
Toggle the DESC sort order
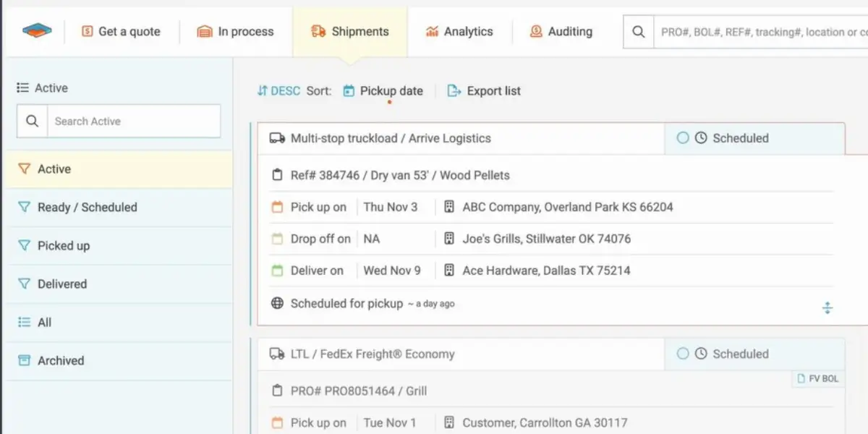278,91
